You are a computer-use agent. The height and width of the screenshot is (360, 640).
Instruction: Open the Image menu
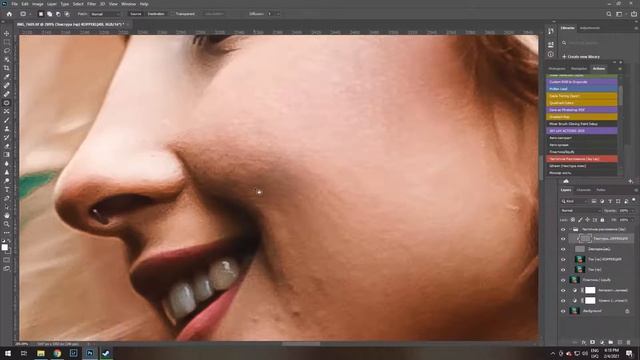[38, 4]
